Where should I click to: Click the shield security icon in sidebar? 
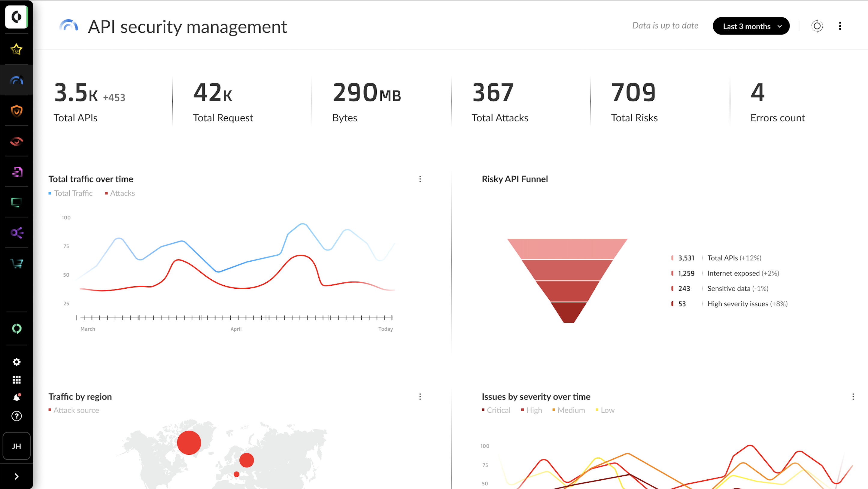pyautogui.click(x=16, y=110)
